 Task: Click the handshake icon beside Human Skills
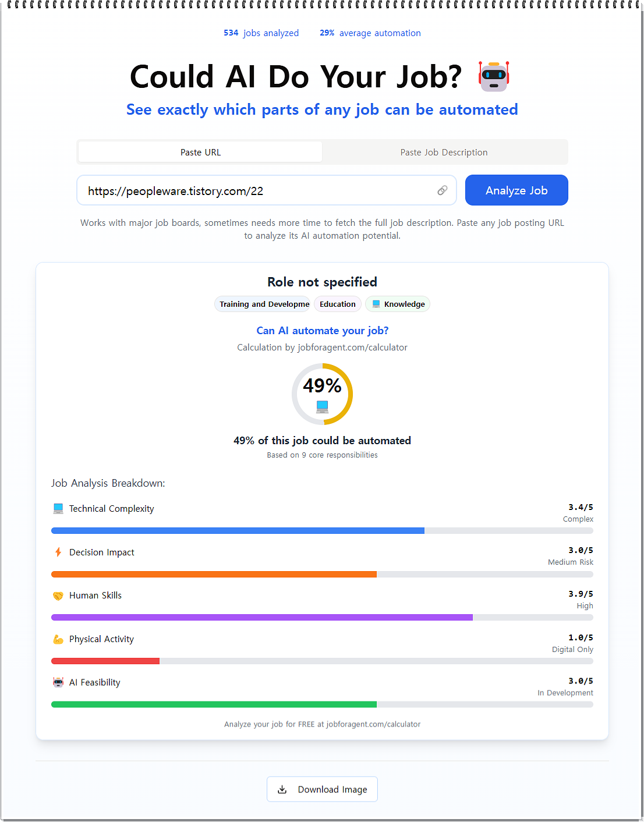pyautogui.click(x=58, y=596)
